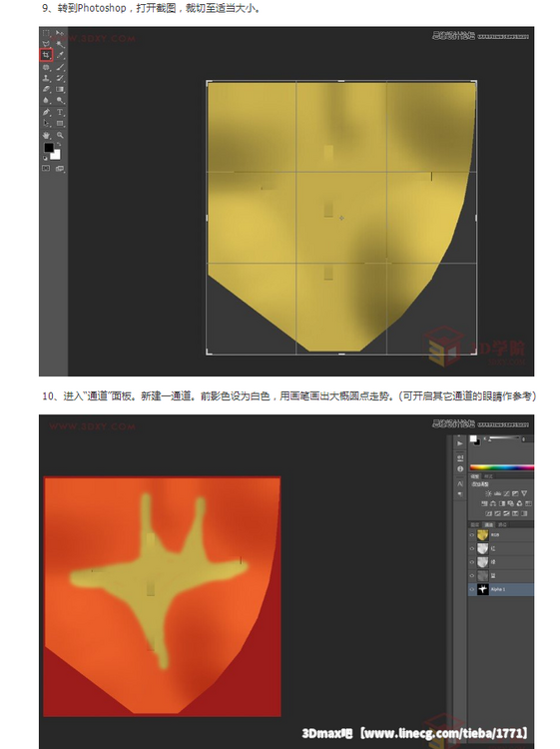Add Black & White adjustment icon
This screenshot has height=749, width=560.
pos(502,503)
